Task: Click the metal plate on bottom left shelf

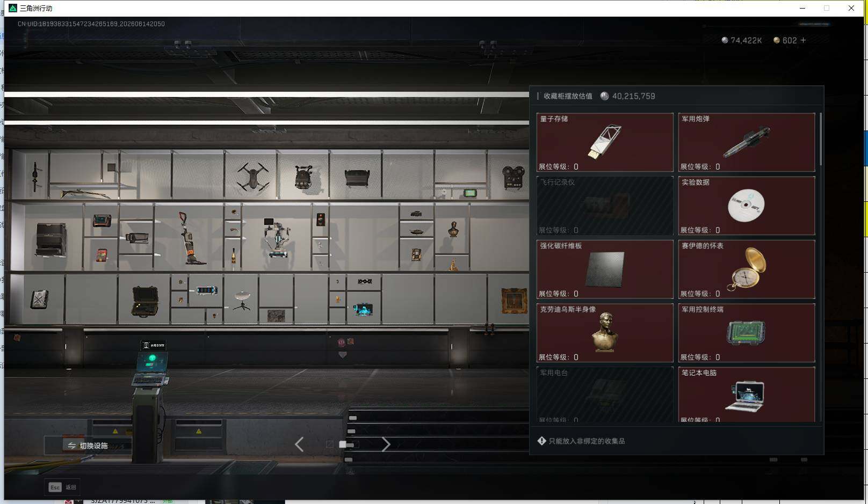Action: (x=40, y=299)
